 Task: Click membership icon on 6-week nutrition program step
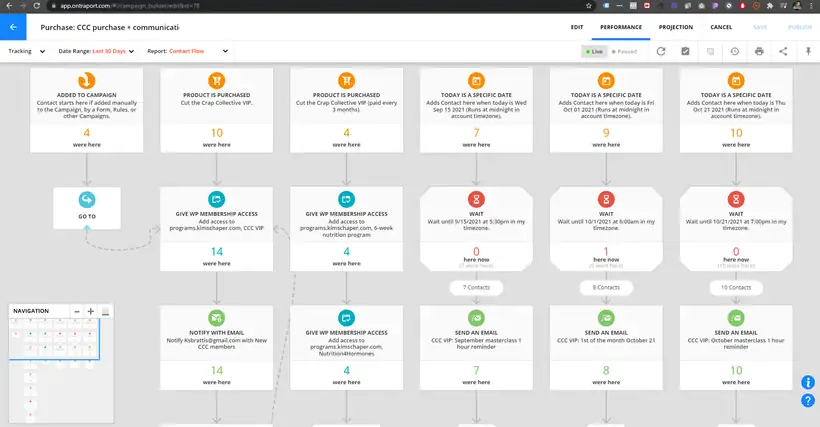click(x=346, y=199)
